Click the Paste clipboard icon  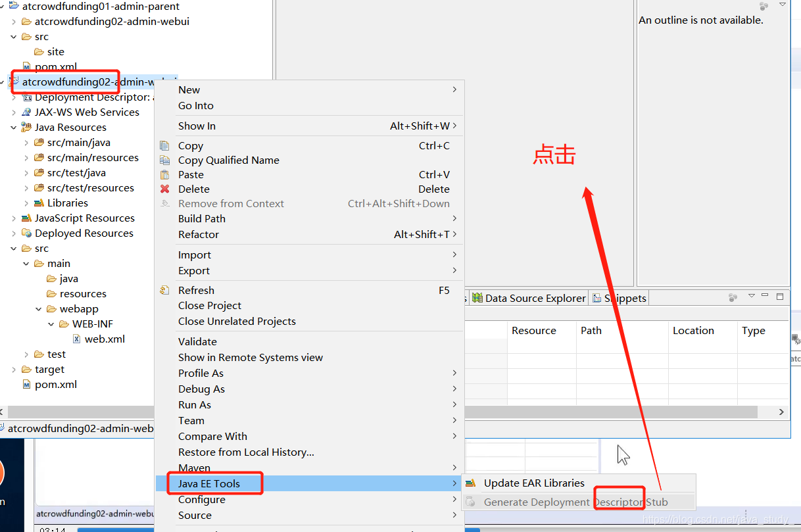click(x=165, y=175)
